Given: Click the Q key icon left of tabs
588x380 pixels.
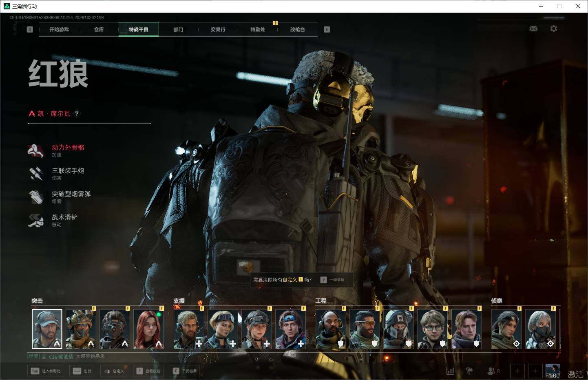Looking at the screenshot, I should (30, 29).
